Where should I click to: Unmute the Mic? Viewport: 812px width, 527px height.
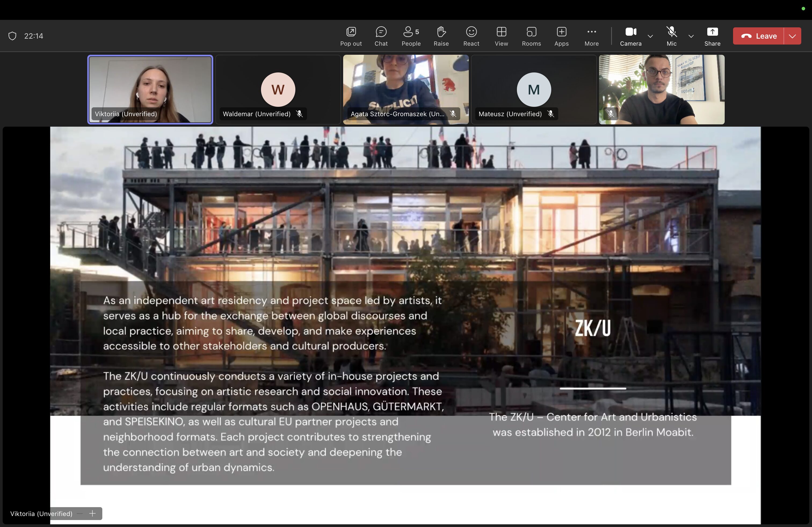[x=672, y=36]
